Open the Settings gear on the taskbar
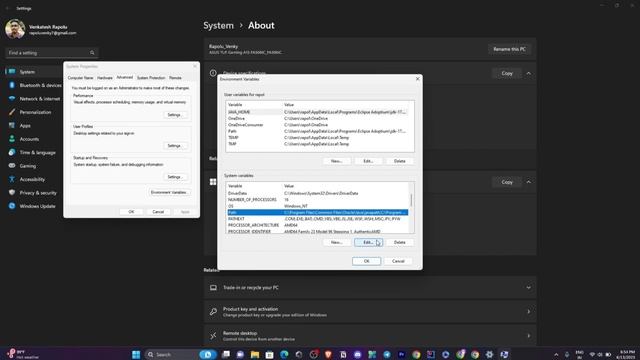 489,354
